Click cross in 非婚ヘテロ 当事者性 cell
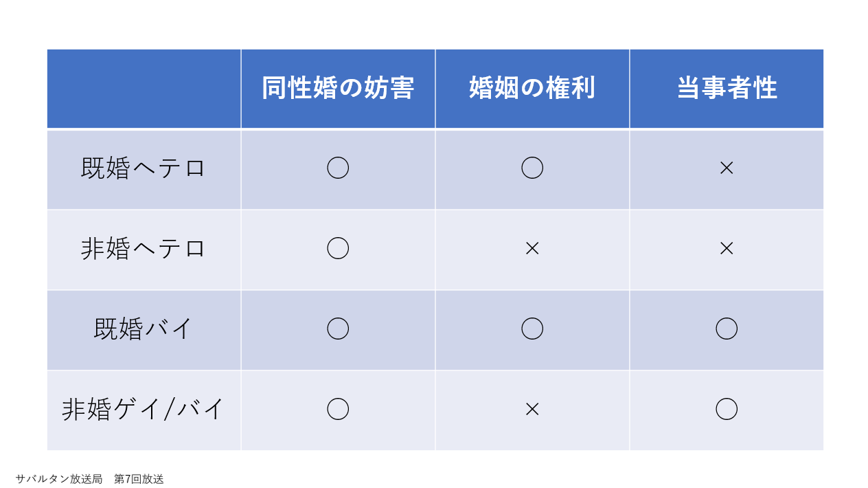Image resolution: width=868 pixels, height=488 pixels. 727,248
